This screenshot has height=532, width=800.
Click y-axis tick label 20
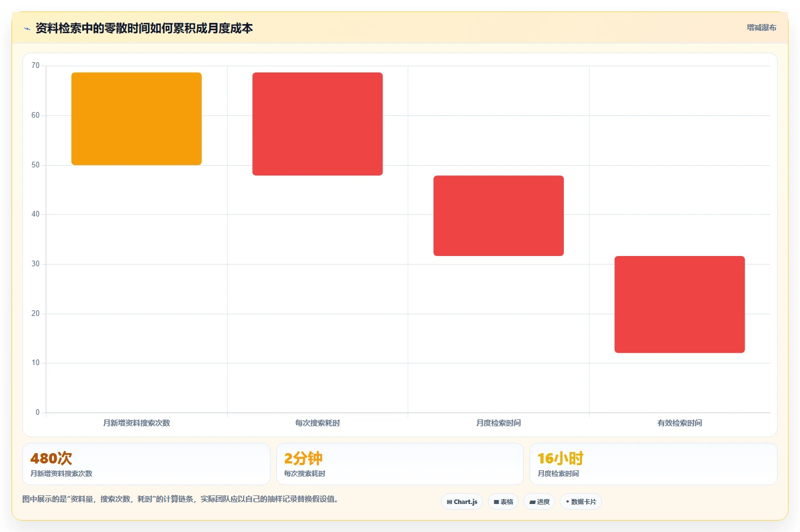point(35,314)
